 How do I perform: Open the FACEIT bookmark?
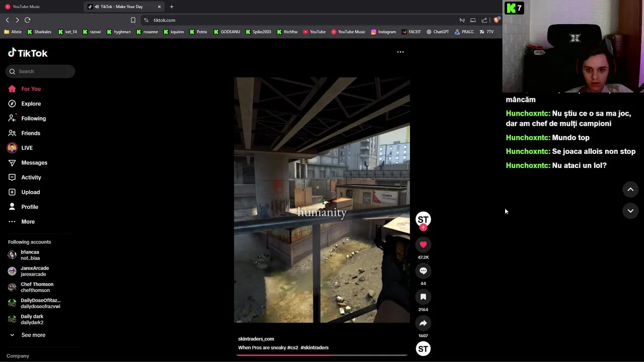point(411,32)
